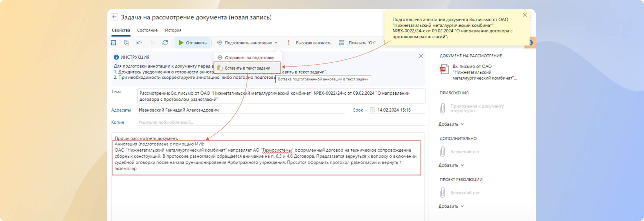Click the Копия link label
The height and width of the screenshot is (221, 644).
click(117, 122)
